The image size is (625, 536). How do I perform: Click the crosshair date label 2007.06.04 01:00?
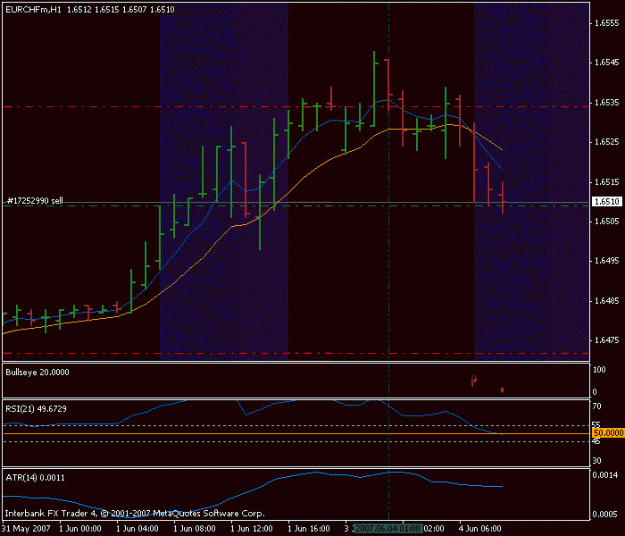click(388, 529)
